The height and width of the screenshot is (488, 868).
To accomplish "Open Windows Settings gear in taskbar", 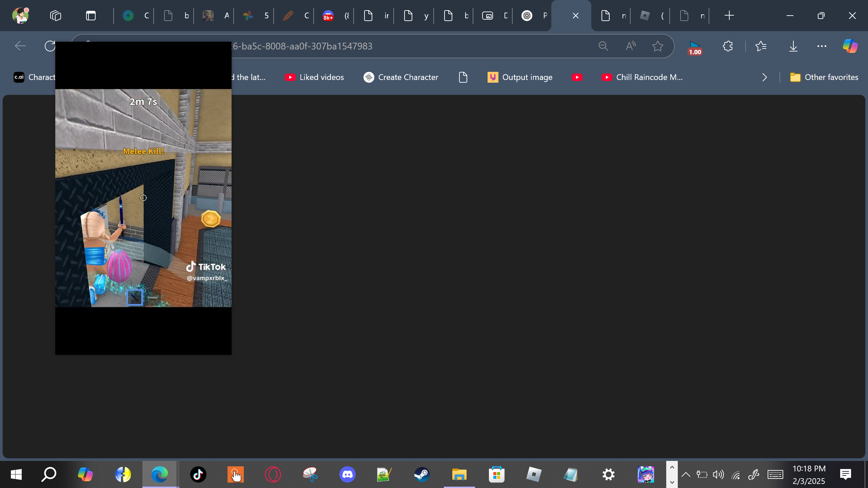I will tap(609, 474).
